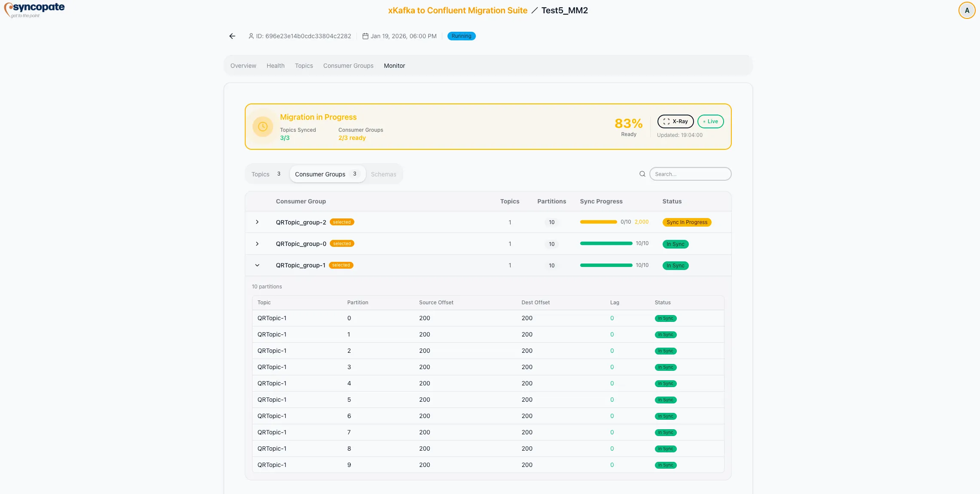Open the user avatar menu
Viewport: 980px width, 494px height.
point(967,10)
